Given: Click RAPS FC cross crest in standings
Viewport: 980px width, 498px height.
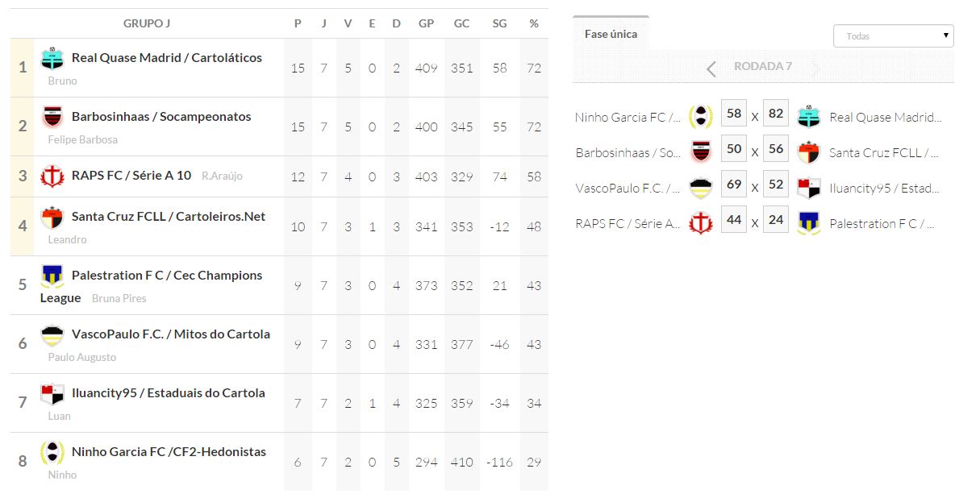Looking at the screenshot, I should 52,176.
